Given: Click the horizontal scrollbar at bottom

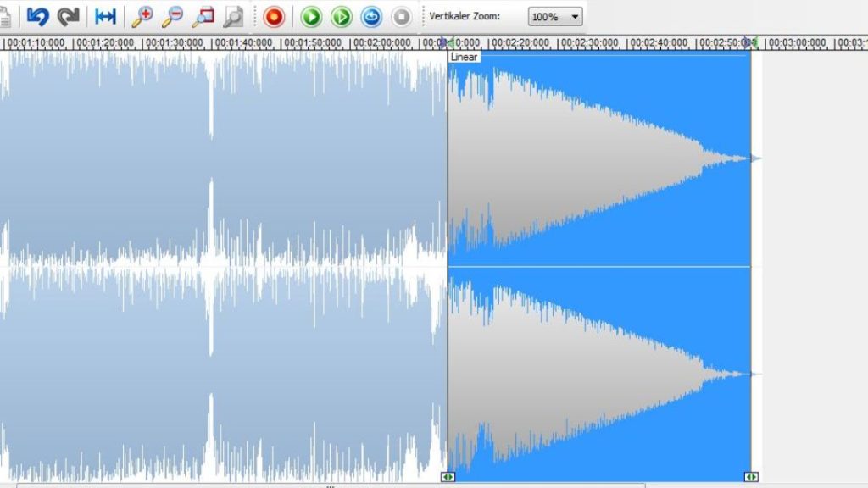Looking at the screenshot, I should click(x=331, y=485).
